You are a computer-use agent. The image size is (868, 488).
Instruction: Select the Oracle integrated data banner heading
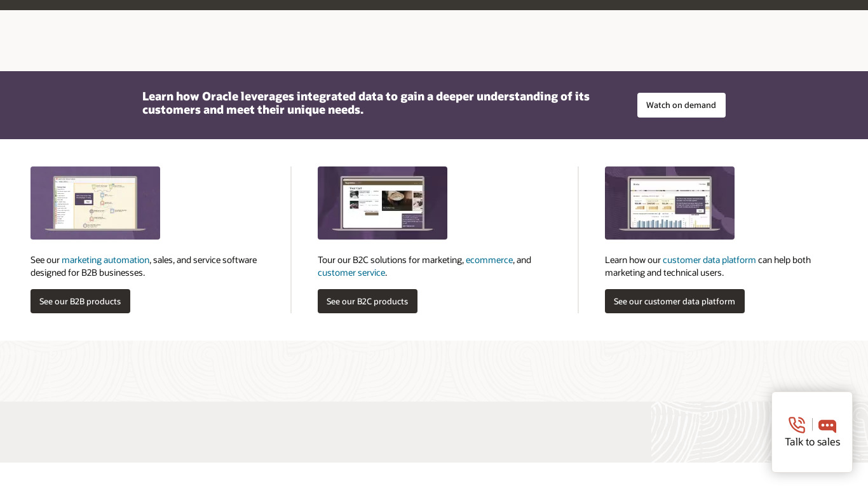click(x=366, y=103)
